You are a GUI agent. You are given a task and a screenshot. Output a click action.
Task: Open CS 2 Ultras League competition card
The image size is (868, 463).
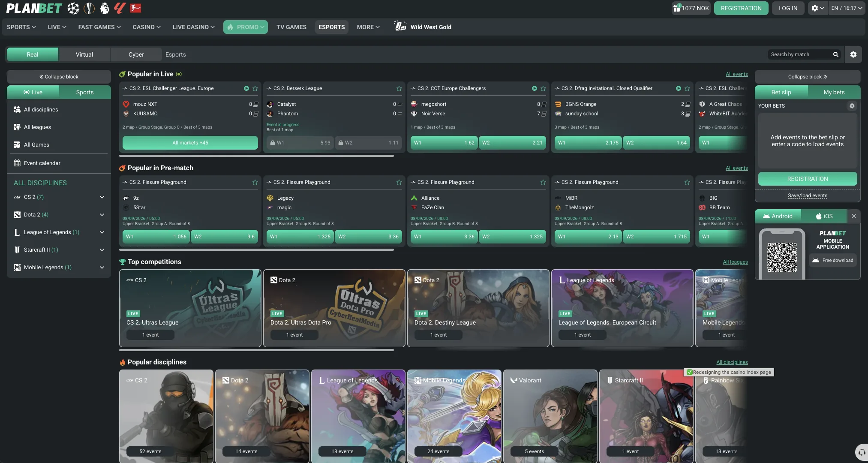(190, 308)
